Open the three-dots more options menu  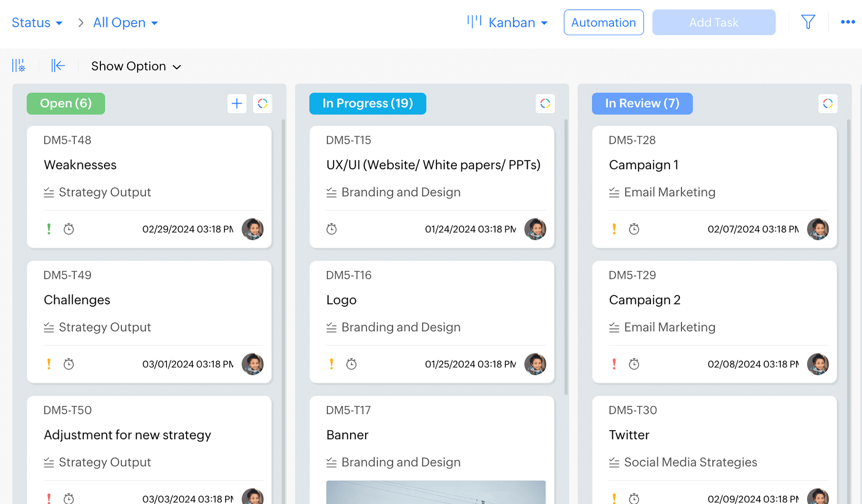[847, 22]
